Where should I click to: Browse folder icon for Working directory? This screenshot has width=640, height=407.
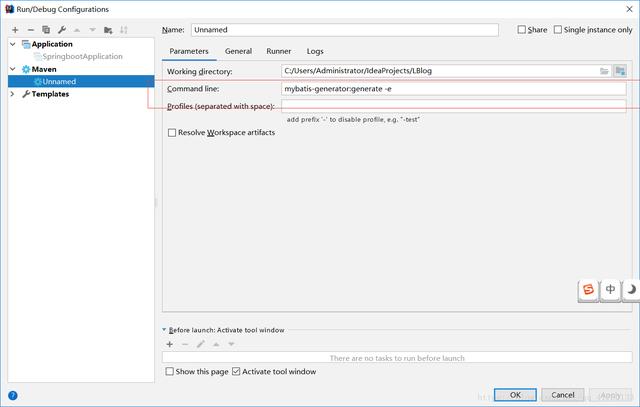tap(604, 71)
